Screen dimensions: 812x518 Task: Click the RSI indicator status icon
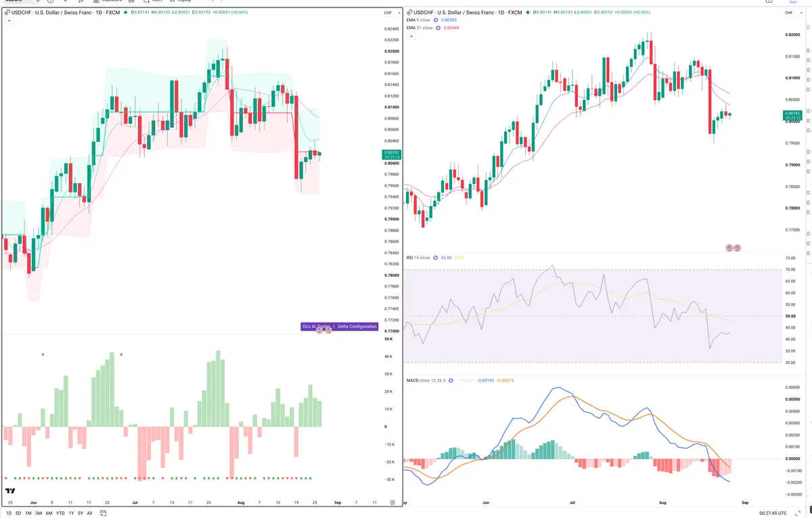436,258
